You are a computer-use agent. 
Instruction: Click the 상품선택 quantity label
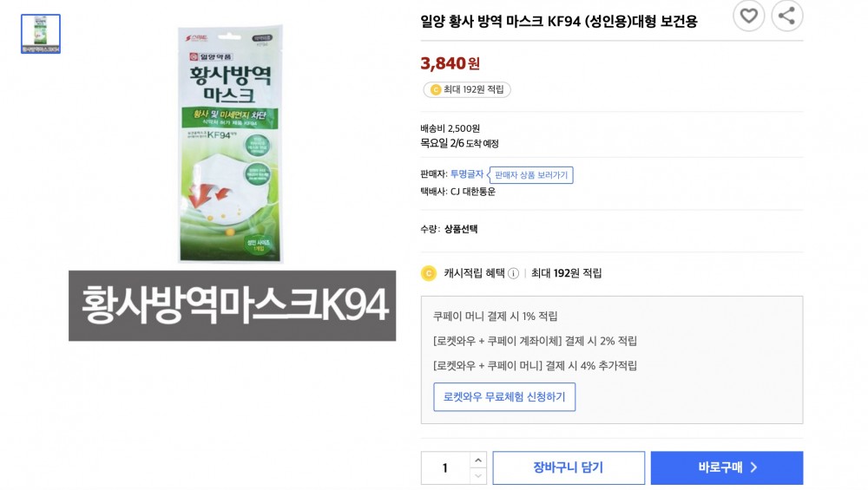point(461,230)
